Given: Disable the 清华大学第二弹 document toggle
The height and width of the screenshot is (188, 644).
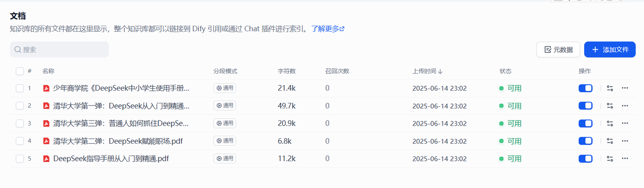Looking at the screenshot, I should pyautogui.click(x=586, y=141).
